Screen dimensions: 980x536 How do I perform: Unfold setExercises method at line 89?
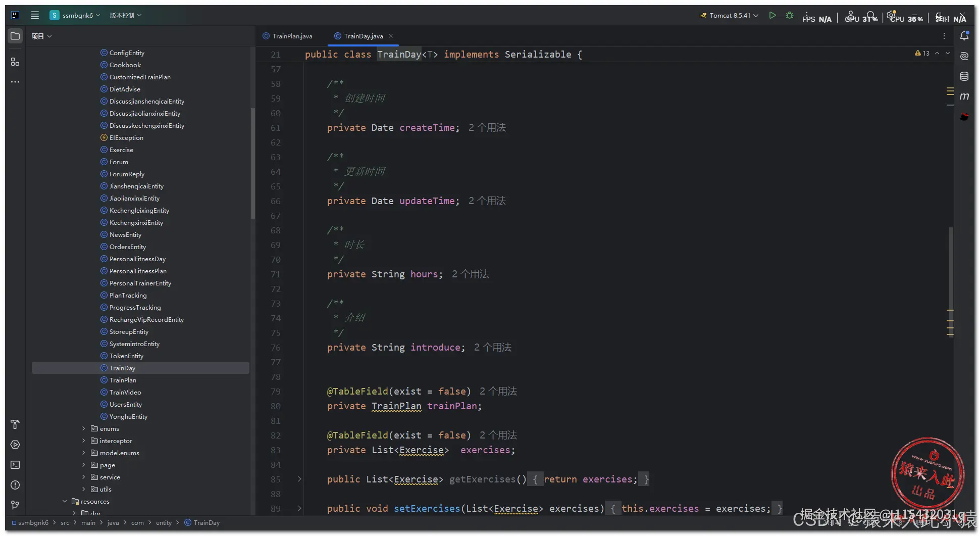click(299, 508)
